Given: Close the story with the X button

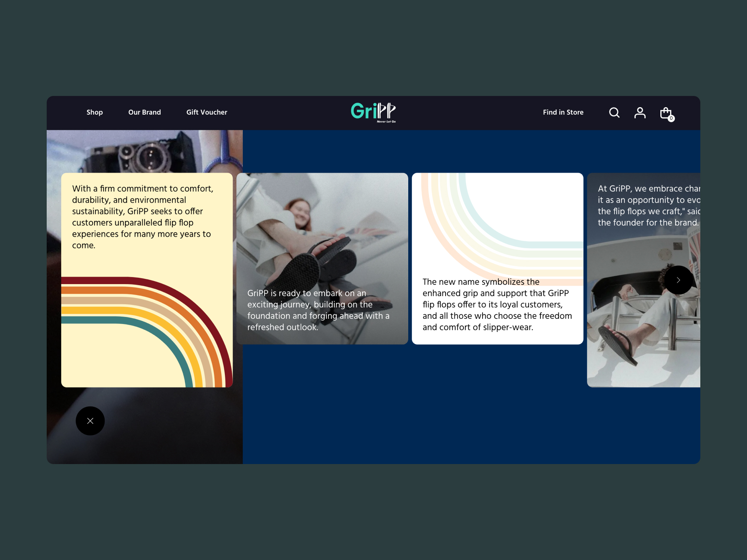Looking at the screenshot, I should [90, 421].
